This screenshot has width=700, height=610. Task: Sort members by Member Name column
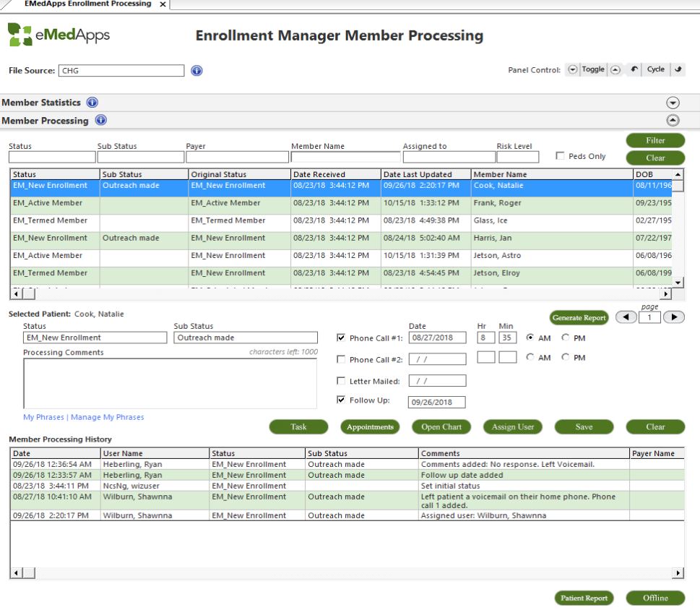[552, 174]
